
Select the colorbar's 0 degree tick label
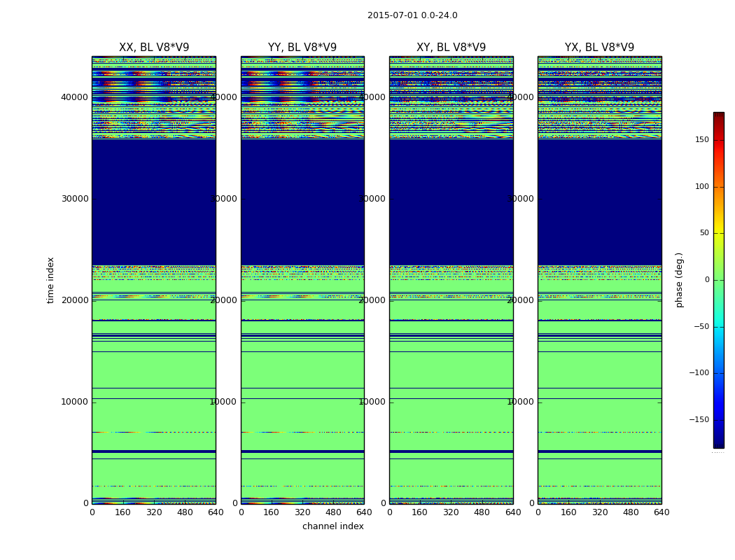[x=706, y=280]
